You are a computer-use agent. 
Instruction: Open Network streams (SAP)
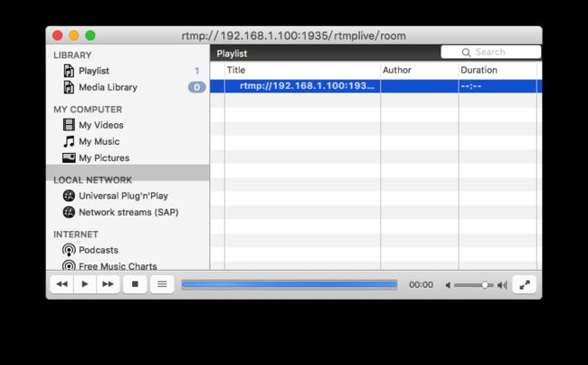(128, 212)
